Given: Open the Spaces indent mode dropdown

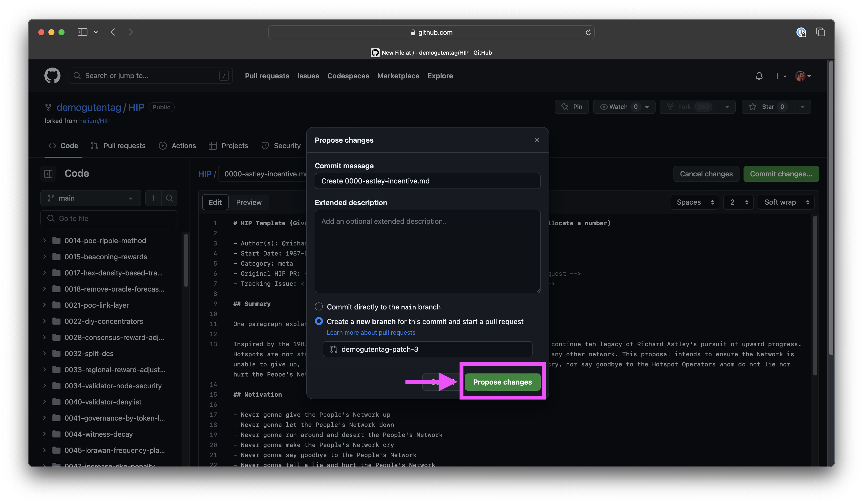Looking at the screenshot, I should coord(694,202).
